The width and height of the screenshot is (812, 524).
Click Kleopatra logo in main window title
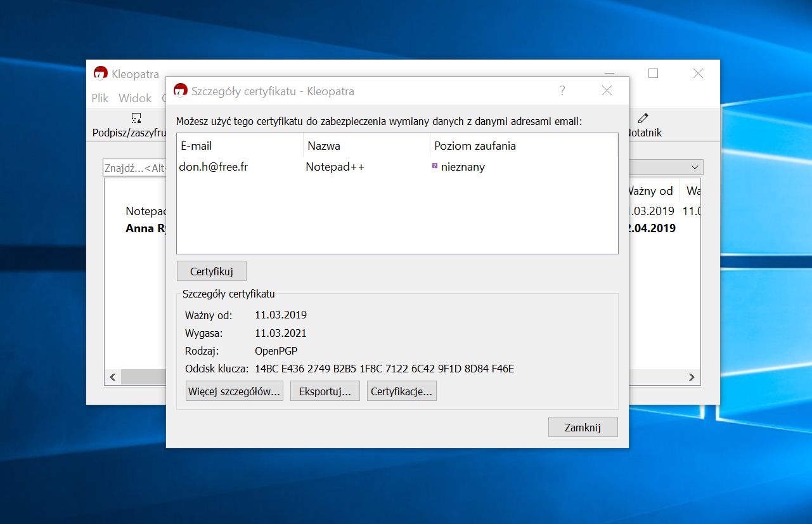coord(100,74)
